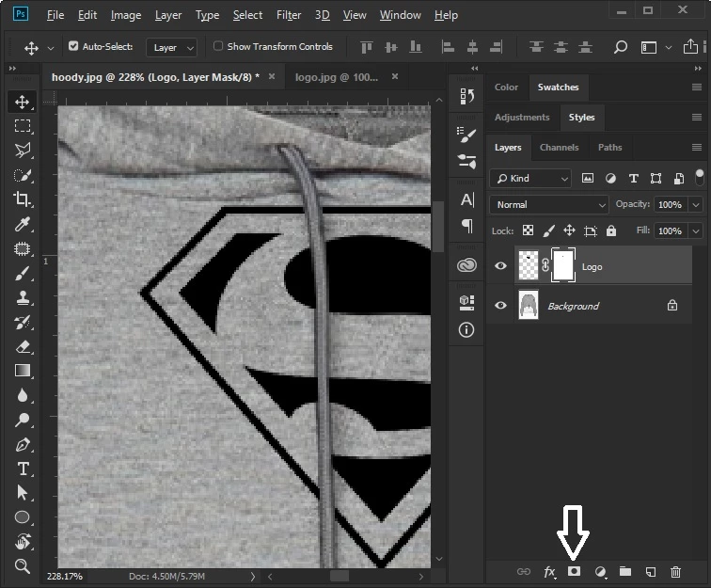
Task: Toggle lock all padlock icon
Action: pyautogui.click(x=611, y=230)
